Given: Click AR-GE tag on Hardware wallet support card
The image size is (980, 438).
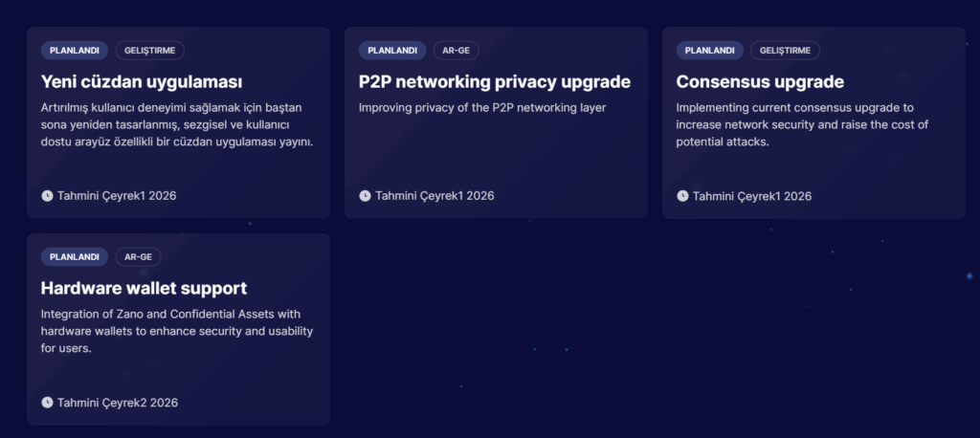Looking at the screenshot, I should click(x=138, y=257).
